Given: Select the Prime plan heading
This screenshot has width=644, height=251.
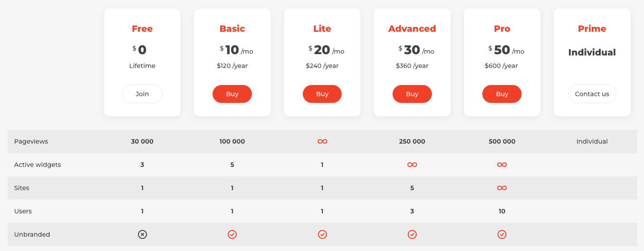Looking at the screenshot, I should click(x=592, y=29).
